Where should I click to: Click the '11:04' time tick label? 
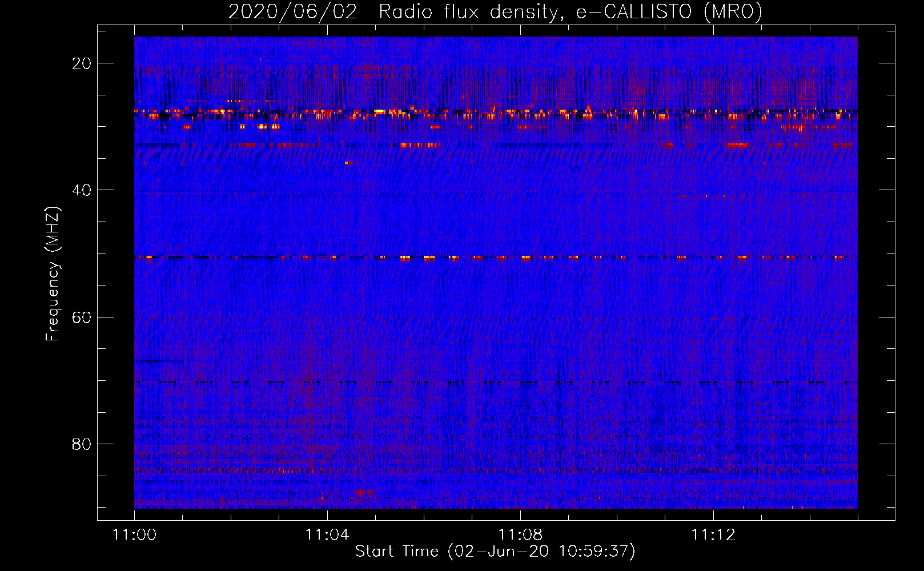tap(327, 534)
